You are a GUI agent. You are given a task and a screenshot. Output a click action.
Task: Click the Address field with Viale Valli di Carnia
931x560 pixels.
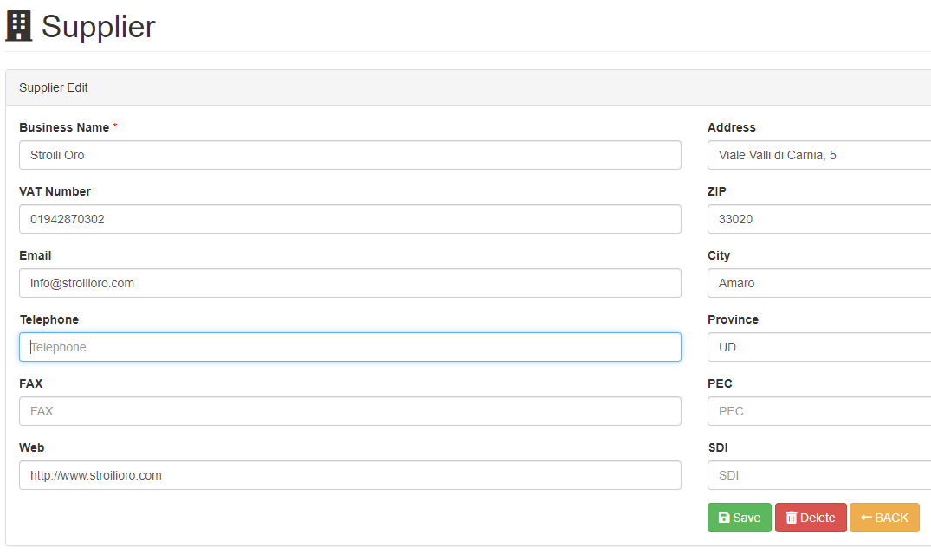click(x=819, y=155)
